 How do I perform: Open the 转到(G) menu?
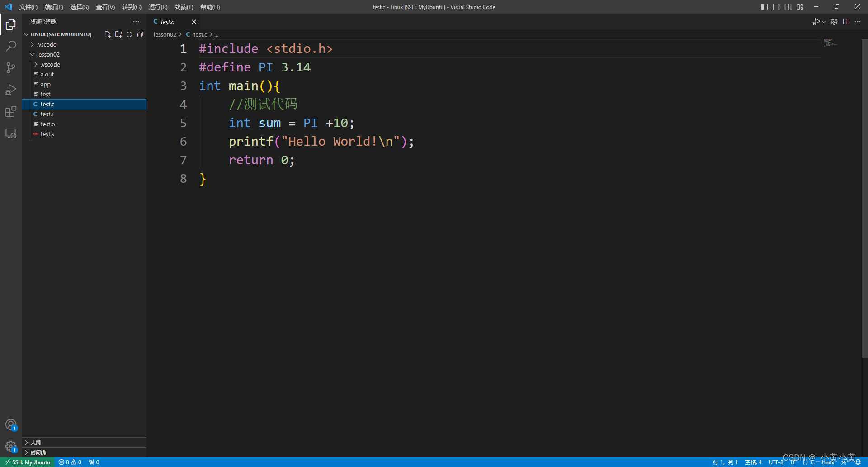(x=132, y=7)
